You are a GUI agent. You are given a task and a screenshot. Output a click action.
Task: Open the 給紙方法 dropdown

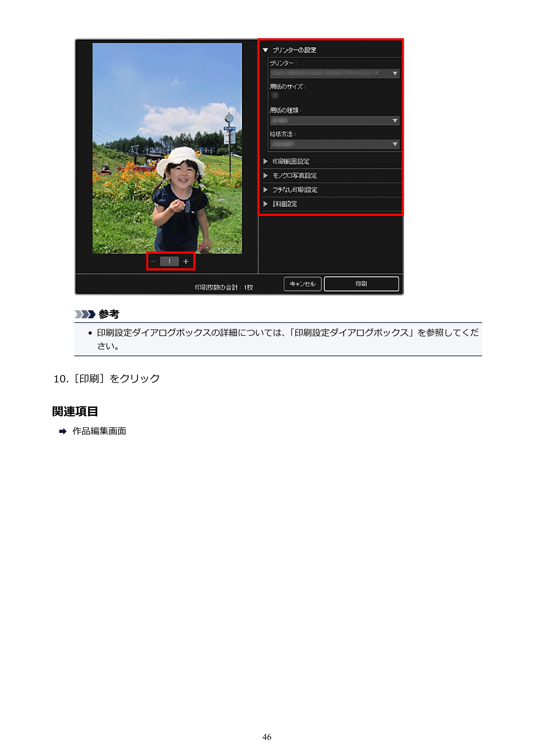coord(334,144)
